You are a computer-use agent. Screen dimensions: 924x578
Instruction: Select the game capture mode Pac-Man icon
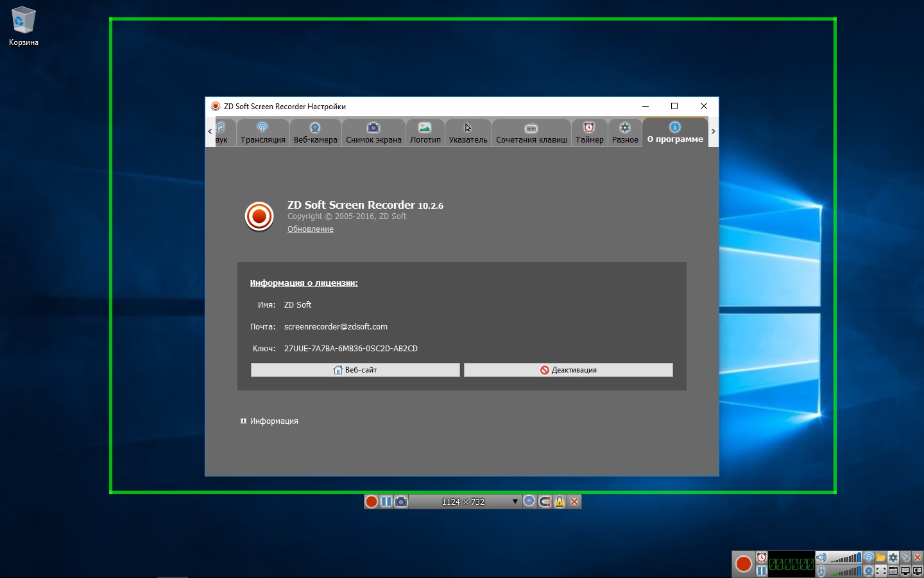(x=918, y=571)
